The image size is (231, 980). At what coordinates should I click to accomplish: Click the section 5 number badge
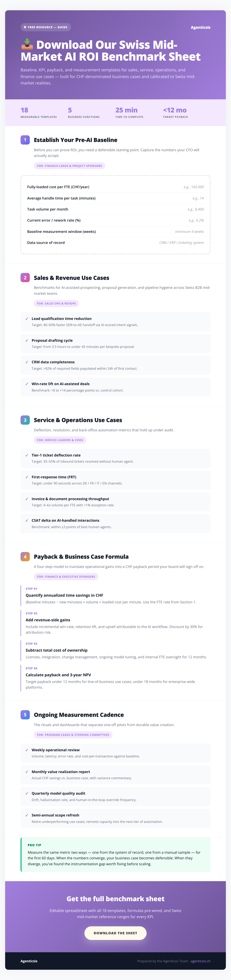click(25, 715)
